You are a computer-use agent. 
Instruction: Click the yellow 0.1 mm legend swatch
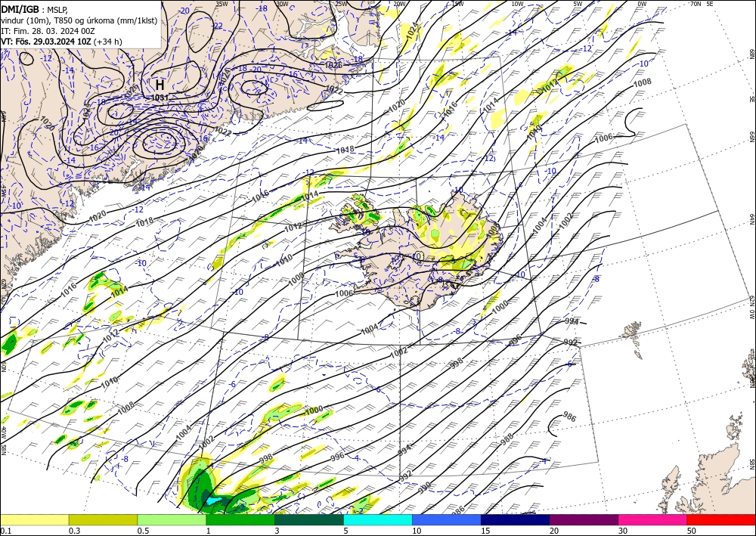click(34, 519)
